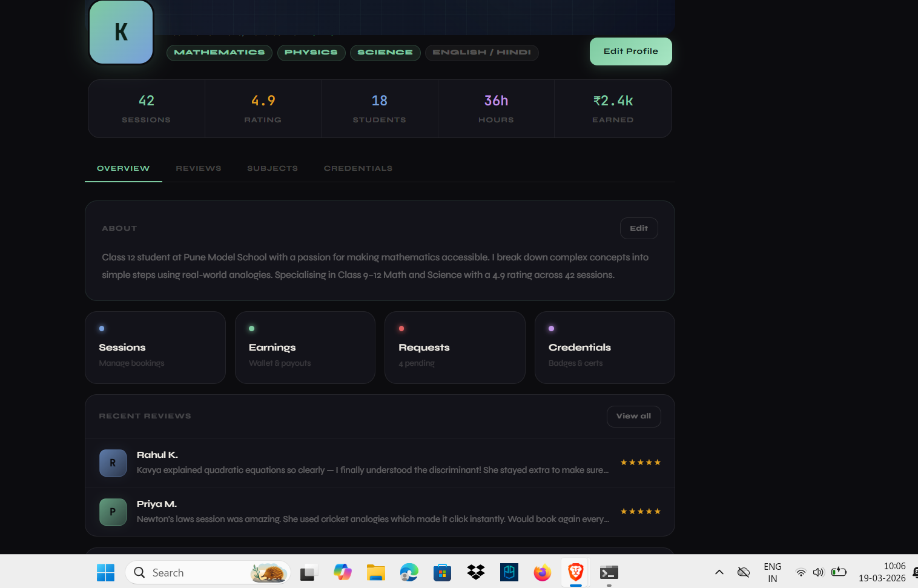Switch to the Overview tab
Screen dimensions: 918x588
(x=124, y=168)
